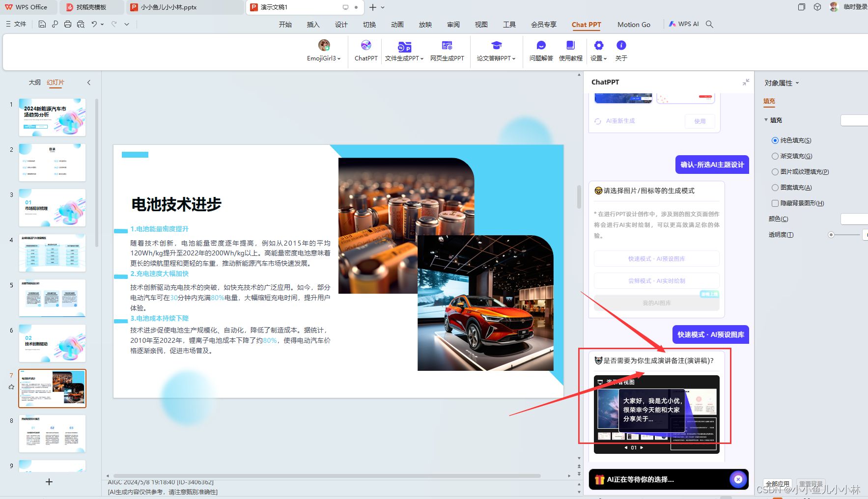Click the 透明度 slider handle
This screenshot has height=499, width=868.
[831, 235]
